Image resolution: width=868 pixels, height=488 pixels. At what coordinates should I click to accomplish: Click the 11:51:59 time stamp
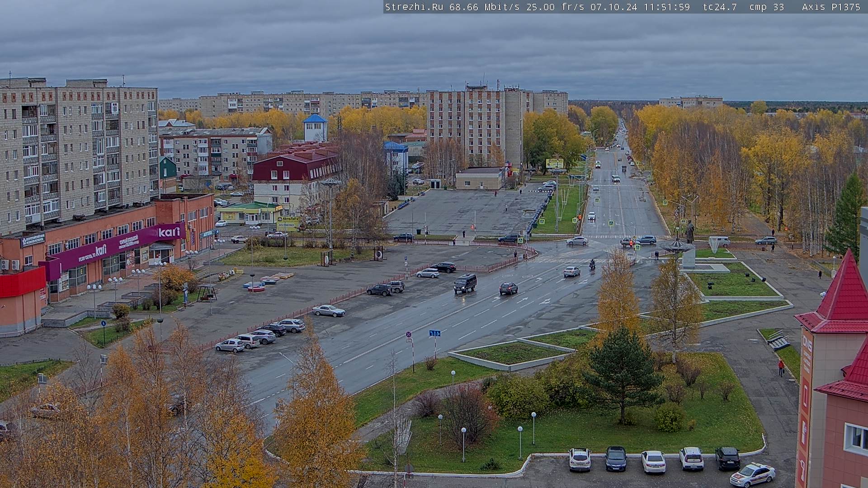(666, 7)
